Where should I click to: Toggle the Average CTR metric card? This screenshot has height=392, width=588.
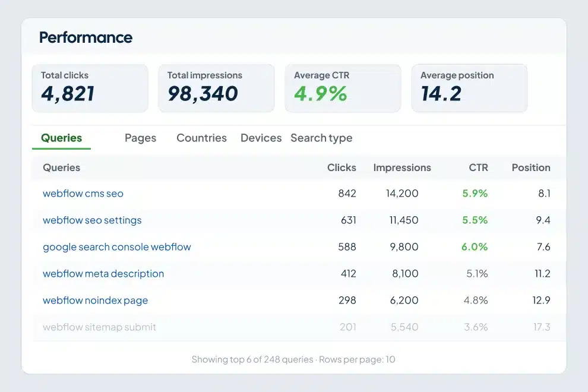tap(343, 88)
